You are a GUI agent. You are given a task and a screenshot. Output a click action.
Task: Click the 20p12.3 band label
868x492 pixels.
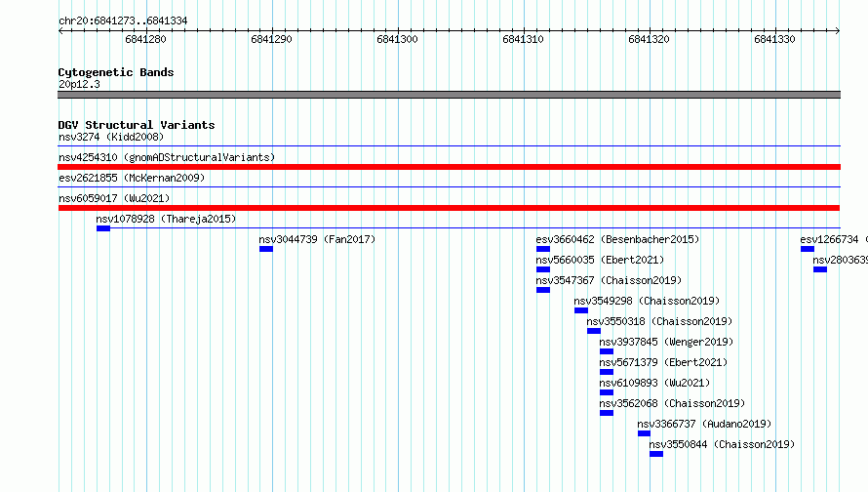(x=79, y=84)
